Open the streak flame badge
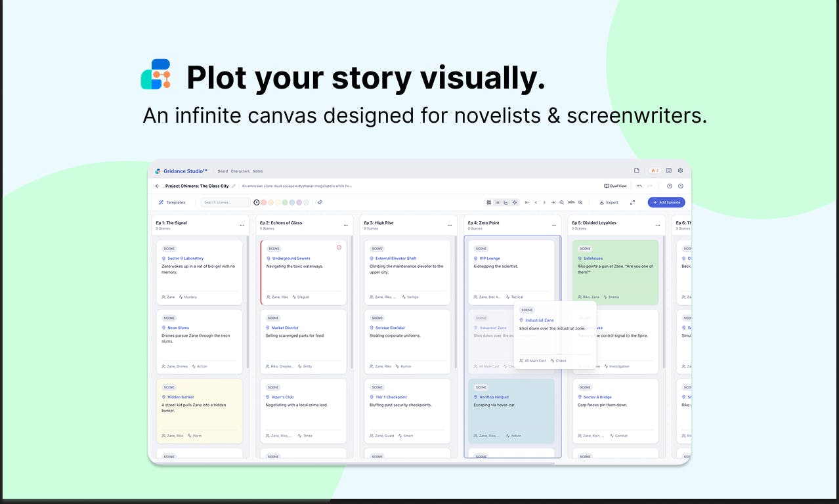The image size is (839, 504). 655,171
